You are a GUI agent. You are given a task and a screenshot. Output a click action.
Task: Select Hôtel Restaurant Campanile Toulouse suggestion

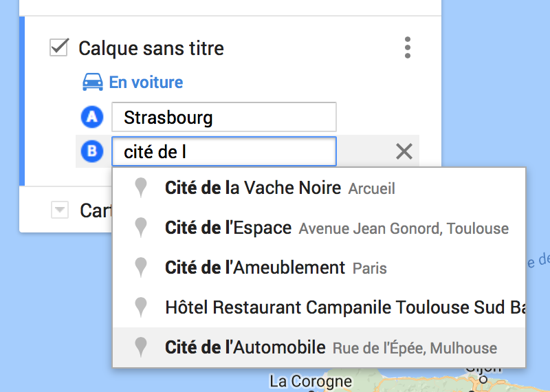319,307
